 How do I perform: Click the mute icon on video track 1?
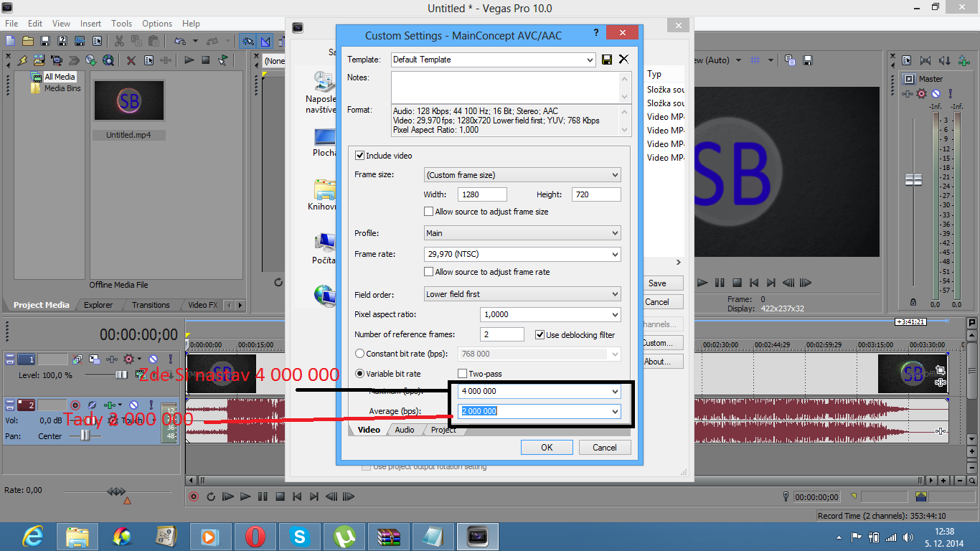pos(153,359)
